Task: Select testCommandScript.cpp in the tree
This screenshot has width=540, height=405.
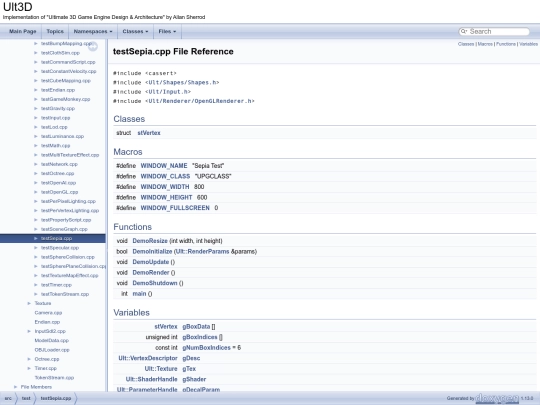Action: point(68,62)
